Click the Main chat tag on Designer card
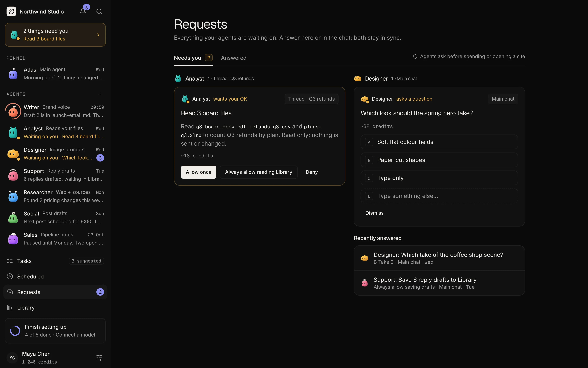 click(503, 99)
